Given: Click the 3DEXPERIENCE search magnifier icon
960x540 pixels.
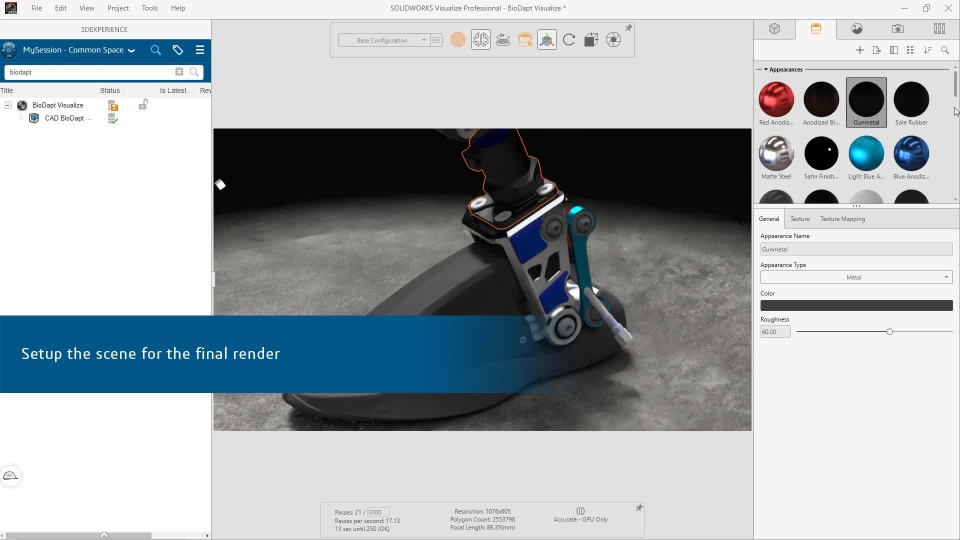Looking at the screenshot, I should tap(156, 50).
